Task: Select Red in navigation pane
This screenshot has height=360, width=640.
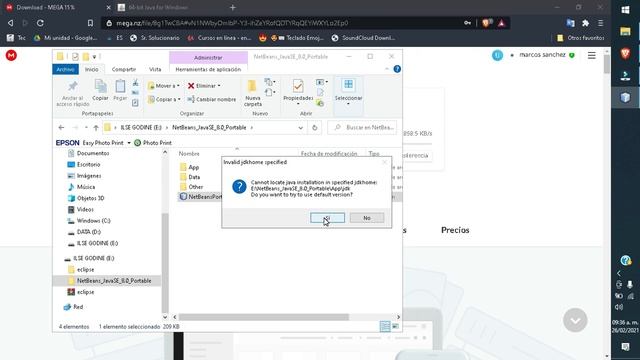Action: click(78, 307)
